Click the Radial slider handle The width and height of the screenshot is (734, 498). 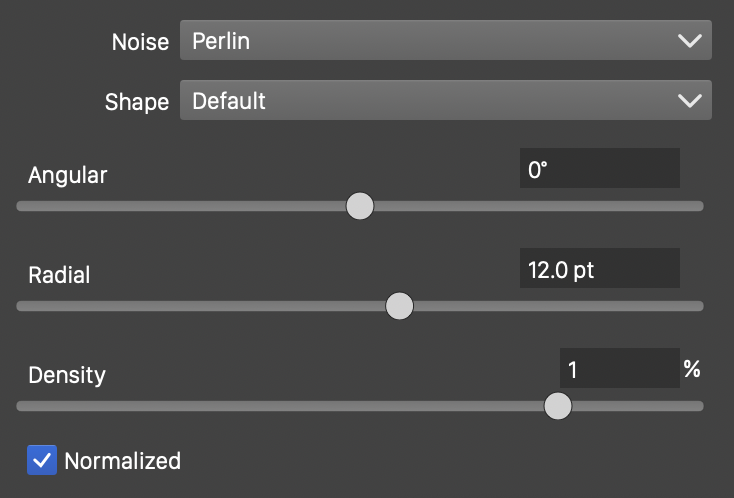[399, 306]
